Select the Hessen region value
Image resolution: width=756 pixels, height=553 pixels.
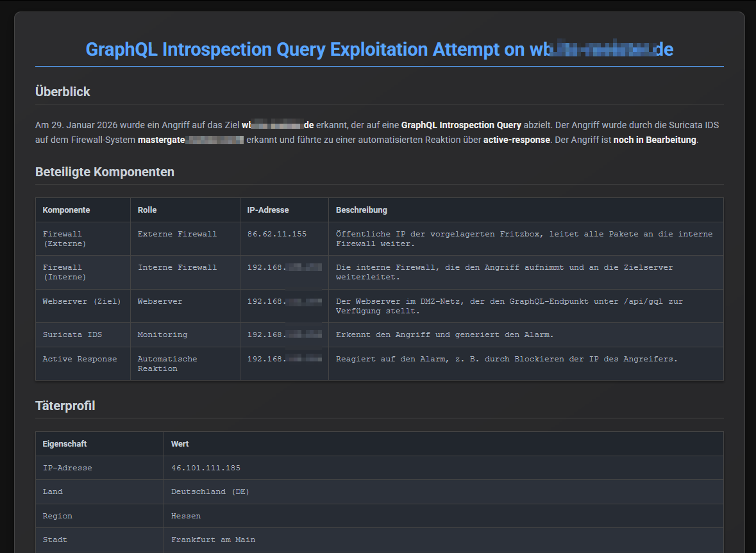click(x=185, y=516)
